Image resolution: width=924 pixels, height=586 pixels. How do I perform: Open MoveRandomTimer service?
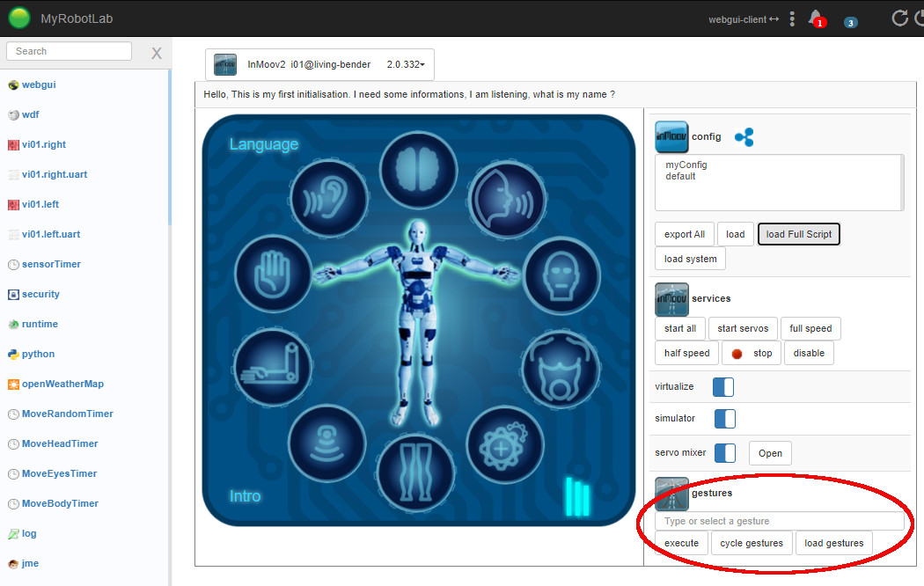[x=67, y=414]
